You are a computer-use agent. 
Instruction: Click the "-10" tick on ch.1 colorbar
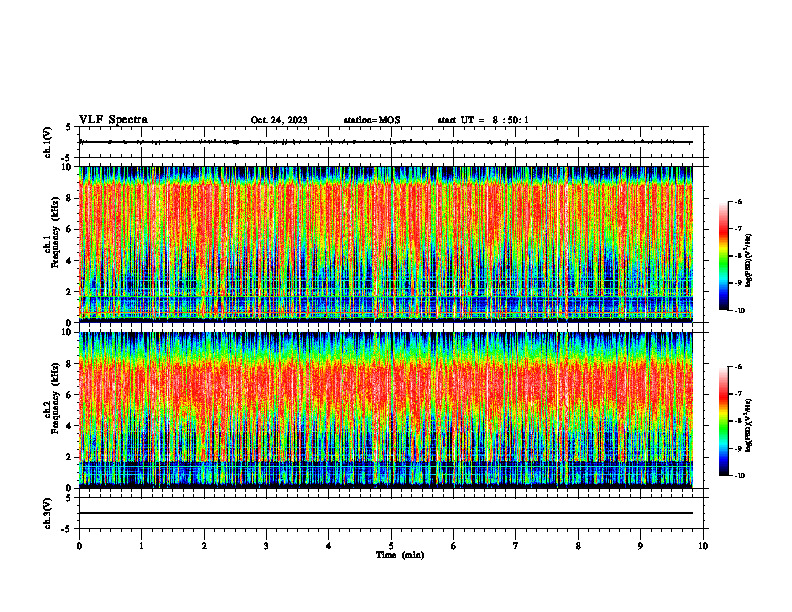point(739,311)
